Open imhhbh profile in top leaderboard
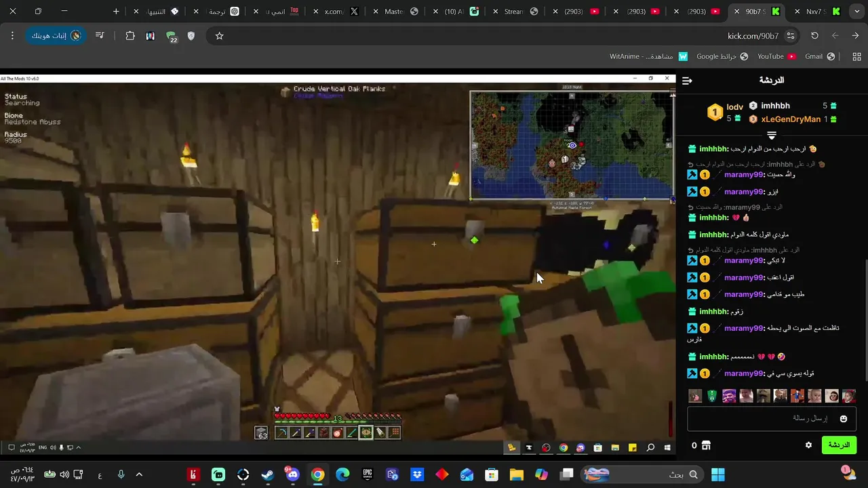 click(775, 106)
